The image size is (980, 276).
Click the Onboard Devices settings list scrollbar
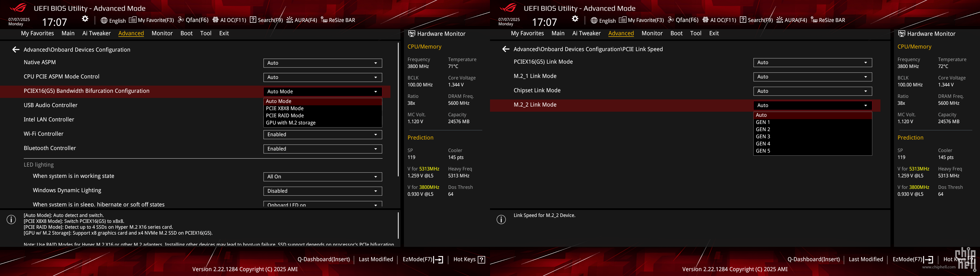coord(398,110)
